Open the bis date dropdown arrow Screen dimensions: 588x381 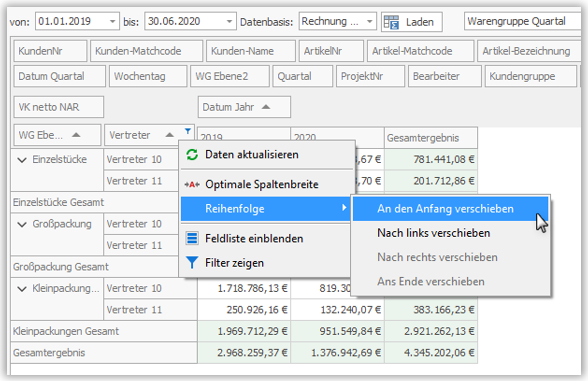(229, 21)
